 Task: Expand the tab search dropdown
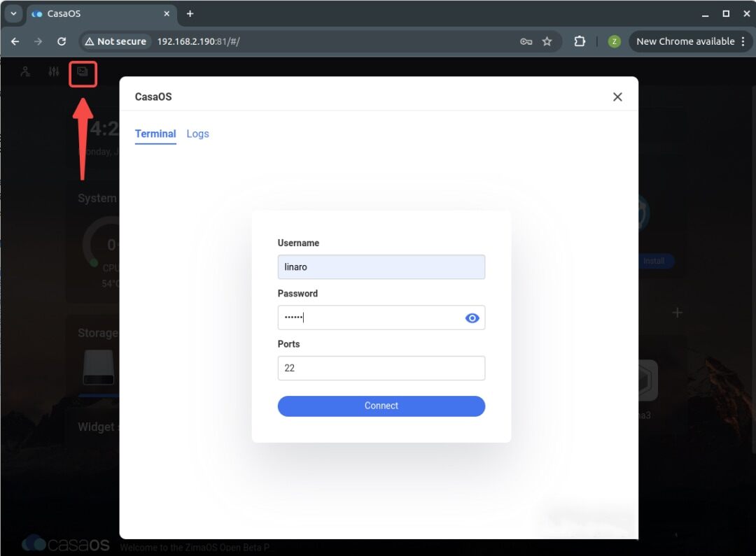point(13,13)
